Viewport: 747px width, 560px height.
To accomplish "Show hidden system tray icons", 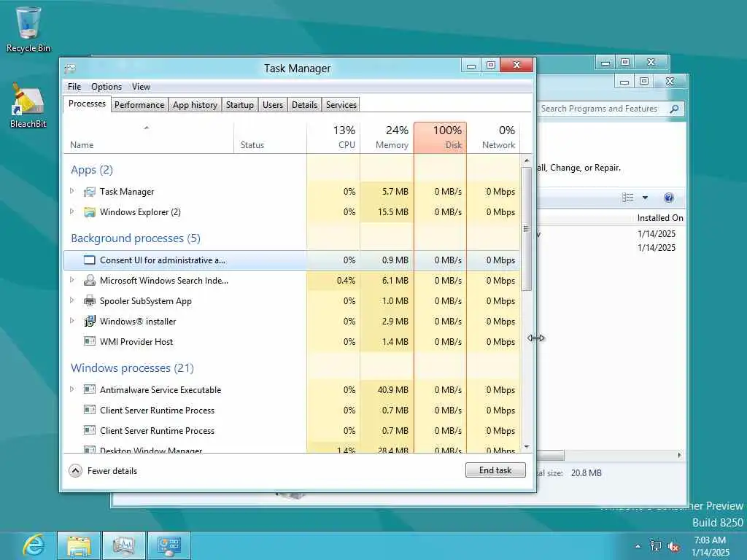I will pos(638,546).
